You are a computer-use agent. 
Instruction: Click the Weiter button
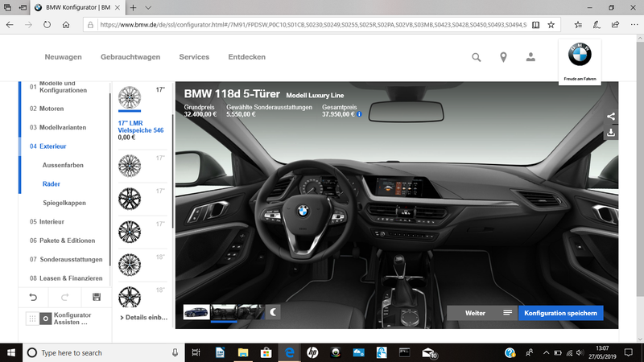coord(475,313)
